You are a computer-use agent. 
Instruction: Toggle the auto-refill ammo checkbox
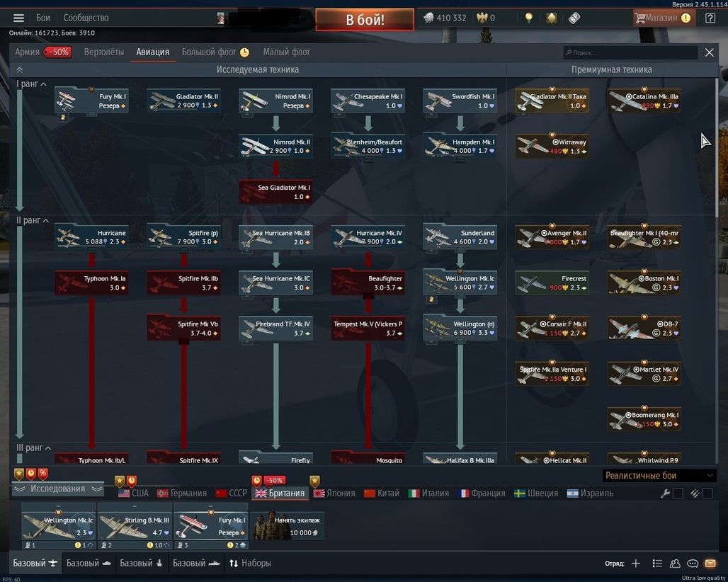coord(707,493)
